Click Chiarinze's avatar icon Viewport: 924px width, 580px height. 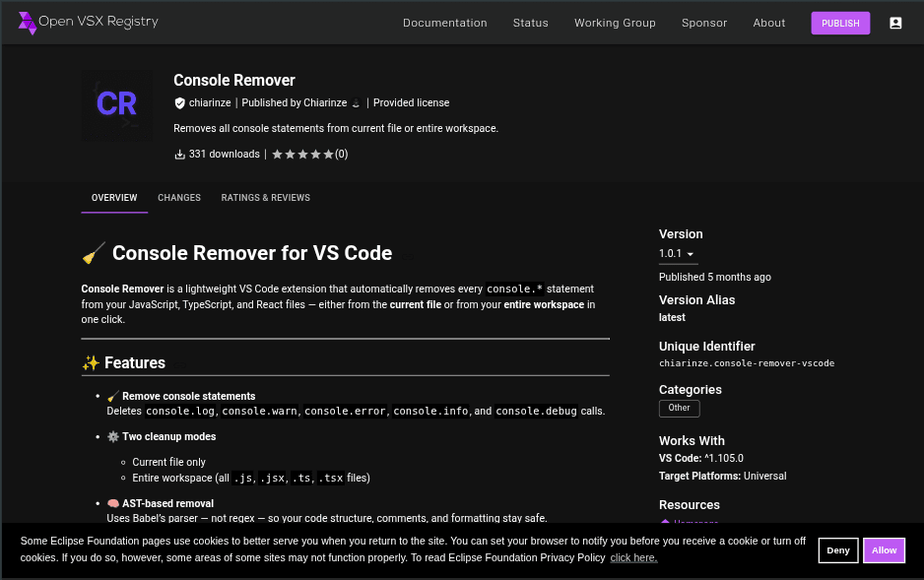click(358, 102)
